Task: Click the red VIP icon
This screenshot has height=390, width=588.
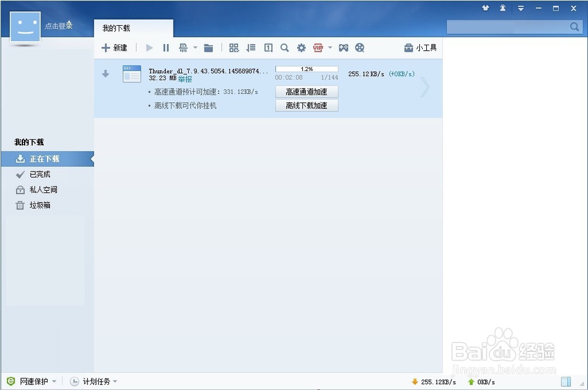Action: coord(318,48)
